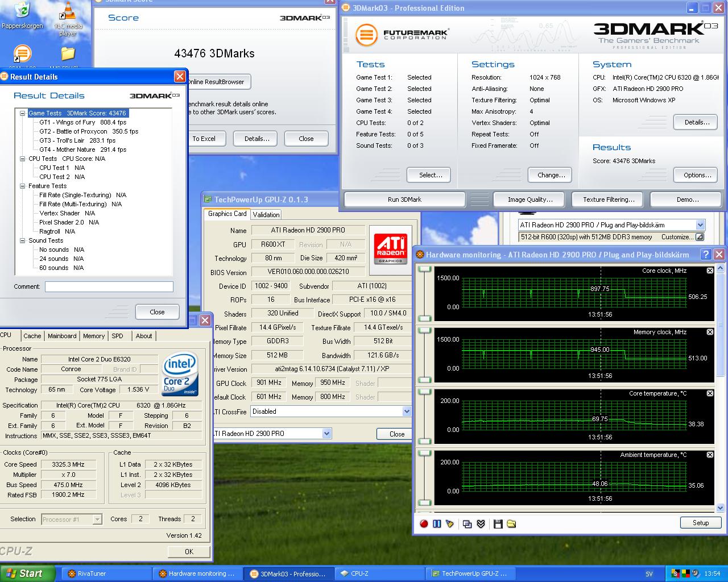Open VLC media player desktop icon

point(68,19)
